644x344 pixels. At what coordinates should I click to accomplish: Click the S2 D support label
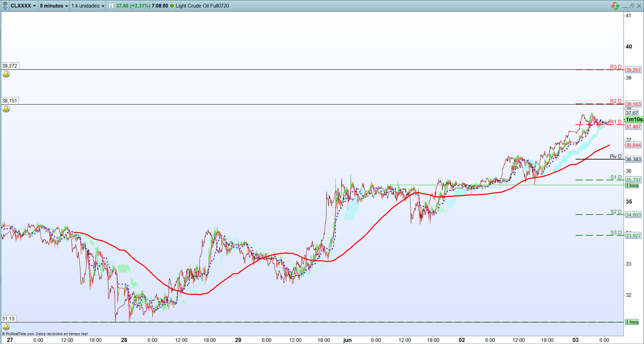pos(616,212)
